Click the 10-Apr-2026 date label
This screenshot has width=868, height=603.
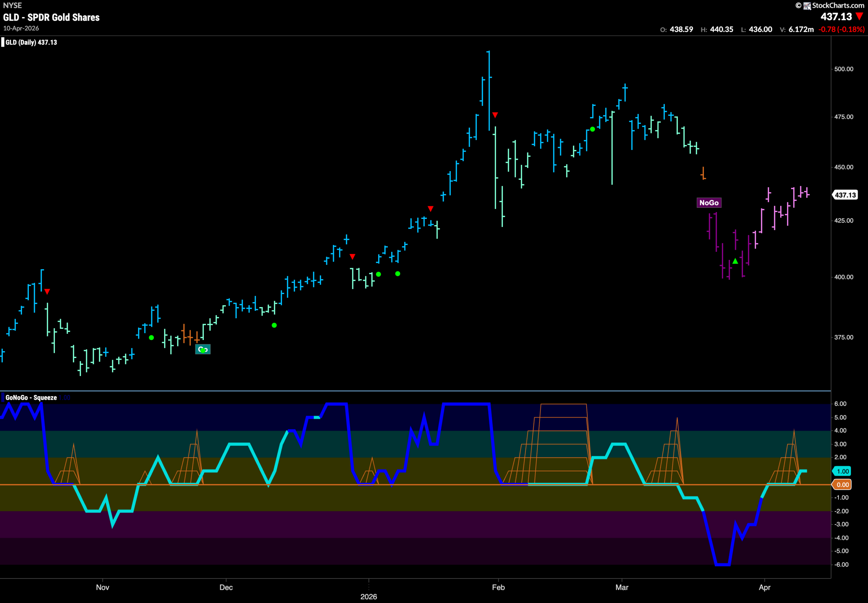(x=21, y=29)
